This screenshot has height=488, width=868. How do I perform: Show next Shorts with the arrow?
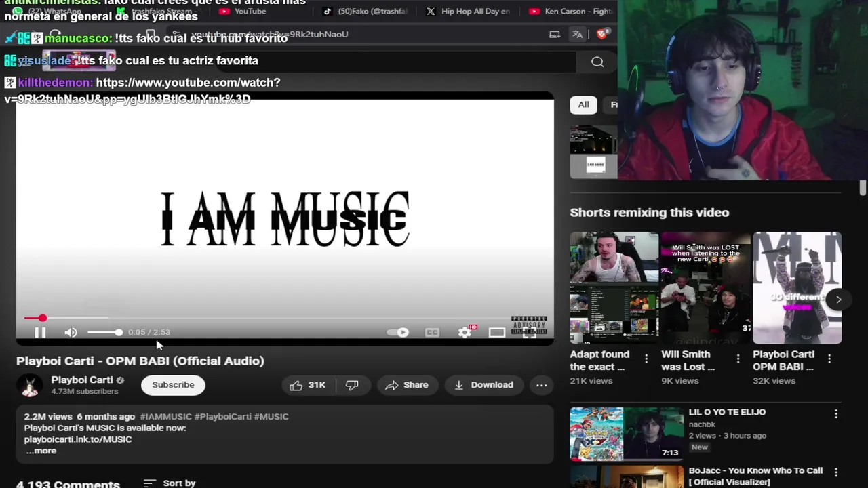(x=839, y=299)
